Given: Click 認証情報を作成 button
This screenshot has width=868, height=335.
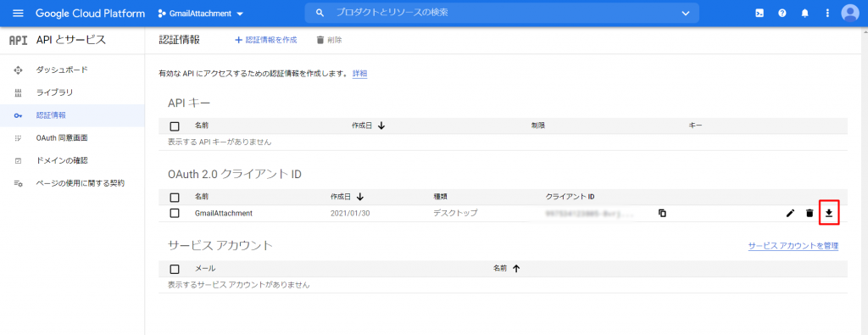Looking at the screenshot, I should 265,40.
